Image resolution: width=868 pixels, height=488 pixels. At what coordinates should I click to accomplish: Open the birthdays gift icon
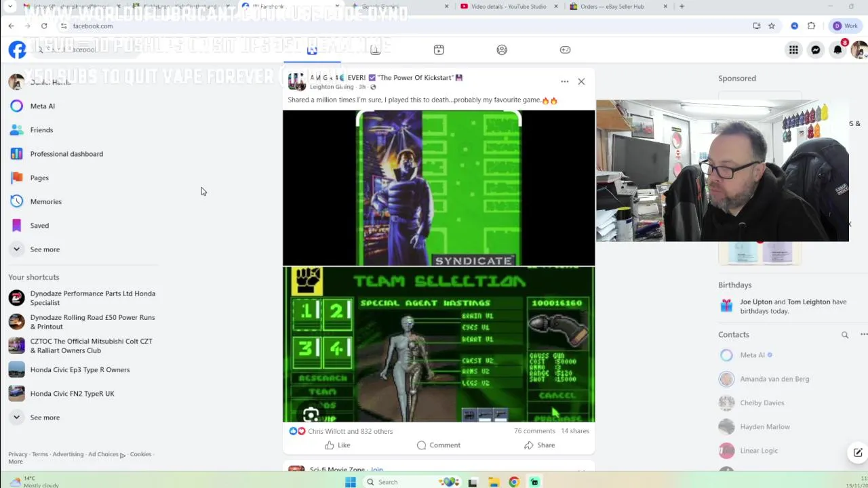726,306
